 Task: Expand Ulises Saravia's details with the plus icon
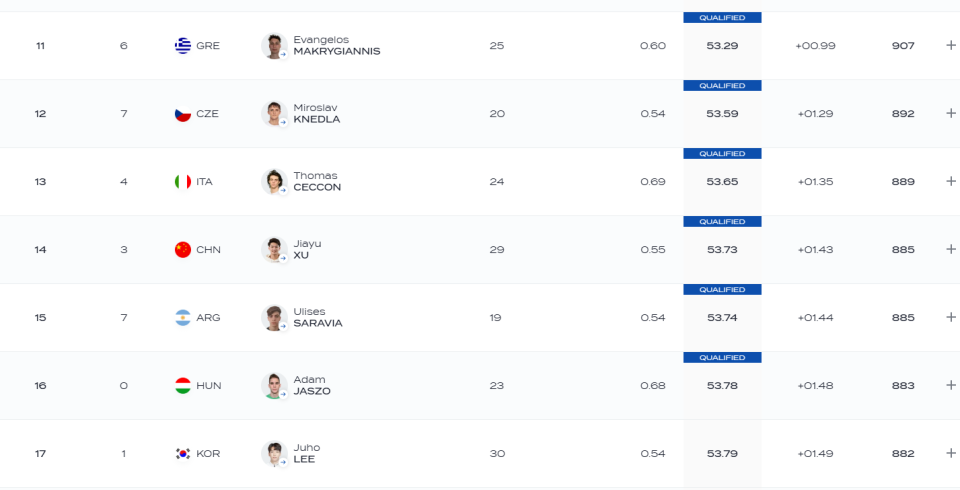951,317
